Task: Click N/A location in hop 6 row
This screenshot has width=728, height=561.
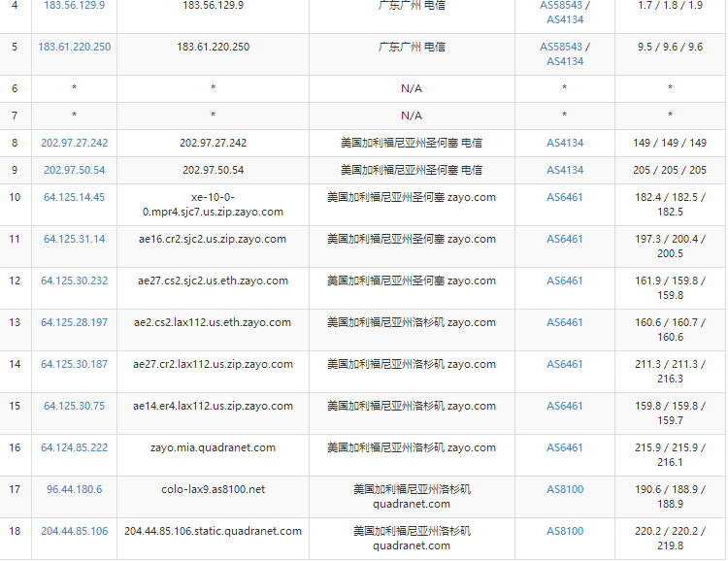Action: coord(412,88)
